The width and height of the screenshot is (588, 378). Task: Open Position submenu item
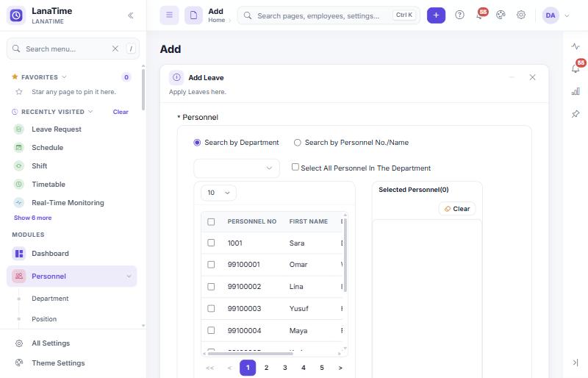[x=44, y=319]
